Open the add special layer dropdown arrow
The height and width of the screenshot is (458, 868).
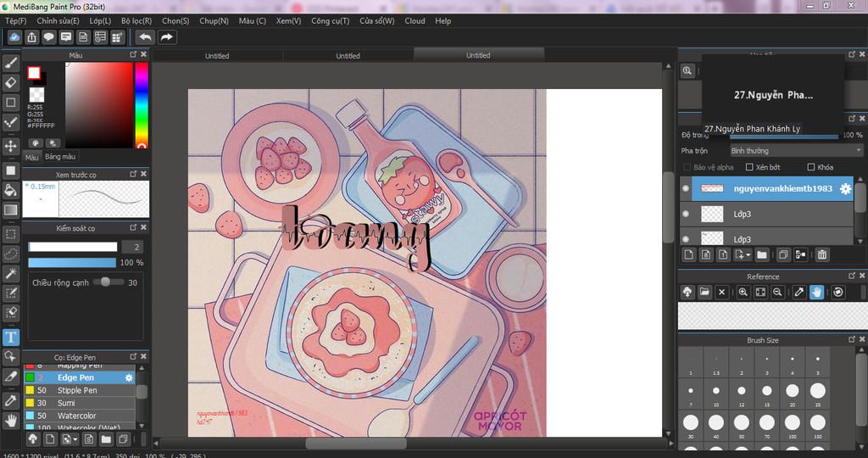(748, 254)
